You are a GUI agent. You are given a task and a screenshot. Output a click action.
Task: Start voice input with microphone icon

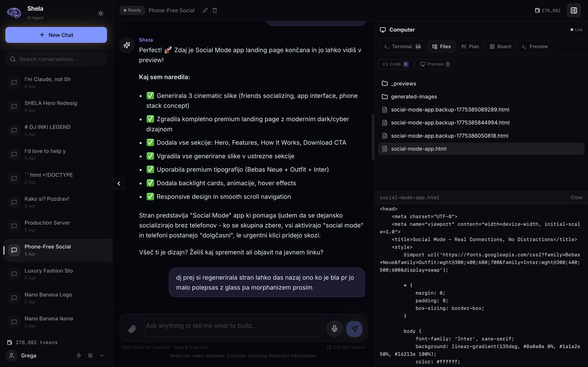click(334, 329)
